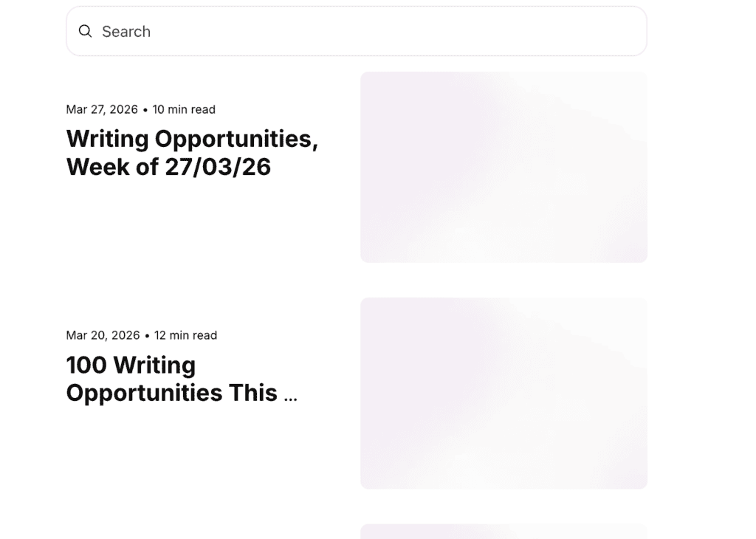Click the 'Week of 27/03/26' title line
The width and height of the screenshot is (756, 539).
168,167
